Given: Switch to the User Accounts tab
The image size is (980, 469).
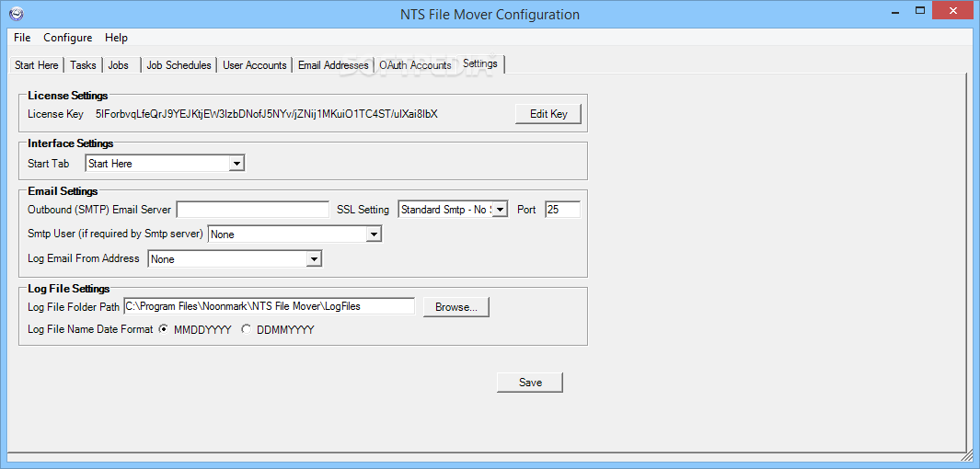Looking at the screenshot, I should 255,65.
